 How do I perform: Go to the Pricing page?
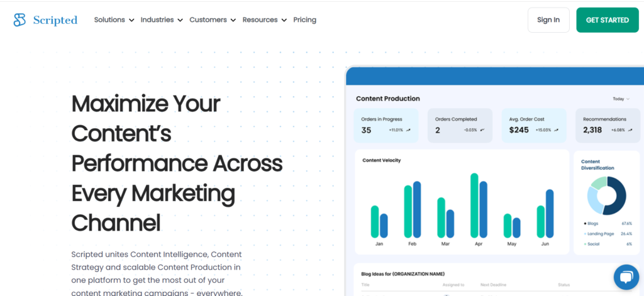pos(305,20)
